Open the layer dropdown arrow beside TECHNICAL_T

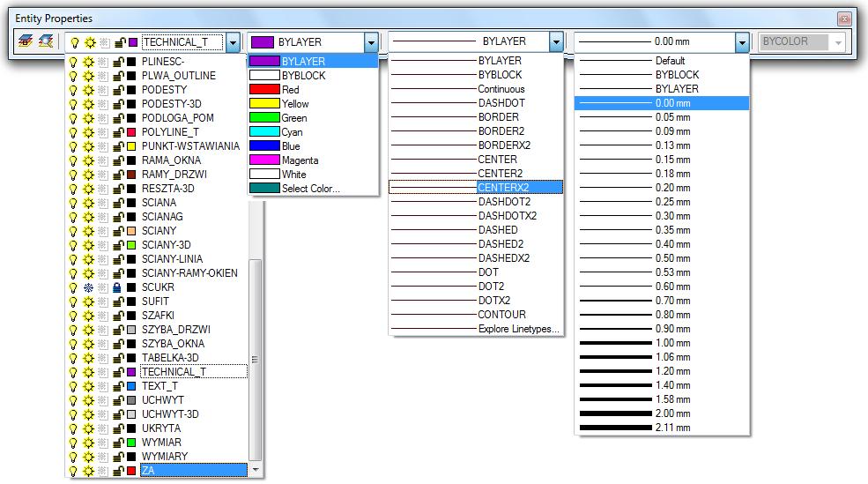[x=233, y=42]
